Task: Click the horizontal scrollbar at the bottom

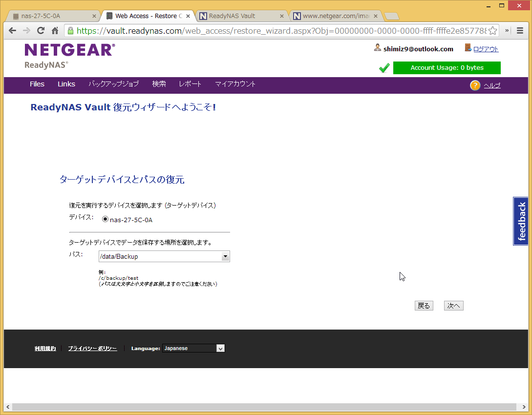Action: [264, 407]
